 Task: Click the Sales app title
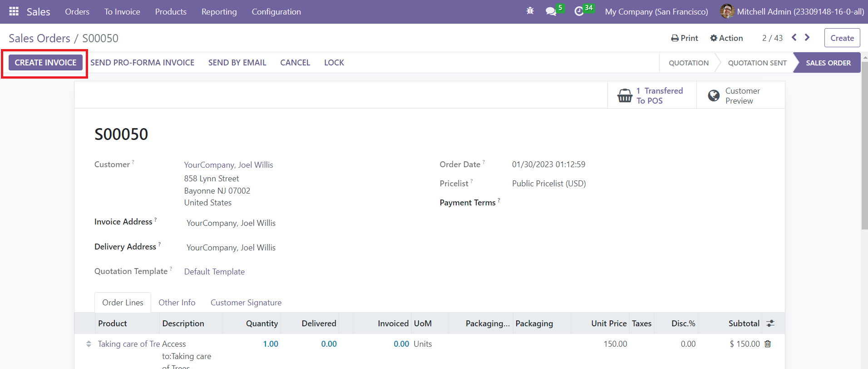(39, 12)
